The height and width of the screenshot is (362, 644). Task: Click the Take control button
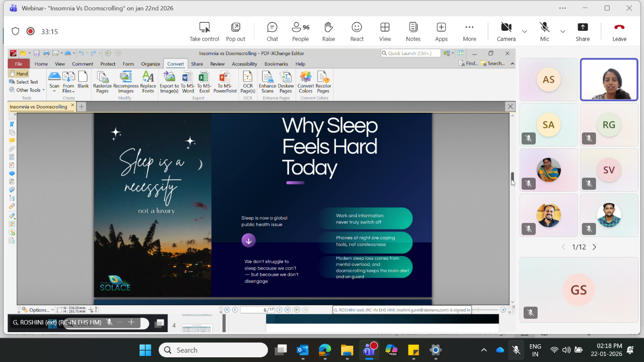pyautogui.click(x=204, y=32)
